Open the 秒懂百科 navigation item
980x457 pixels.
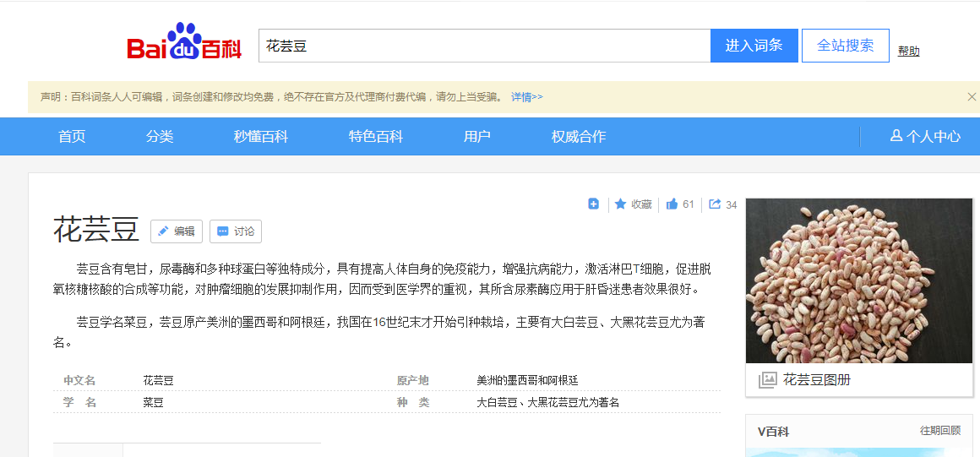pos(260,136)
